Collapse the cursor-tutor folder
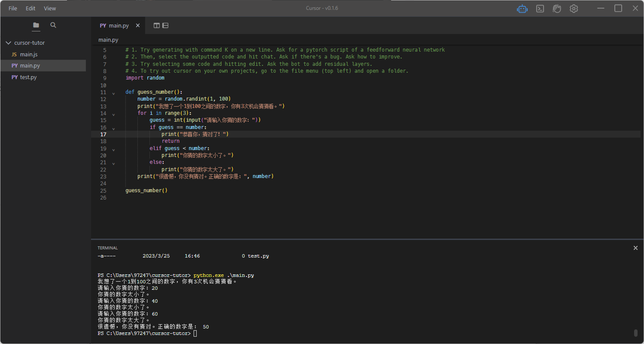The image size is (644, 344). [x=8, y=43]
